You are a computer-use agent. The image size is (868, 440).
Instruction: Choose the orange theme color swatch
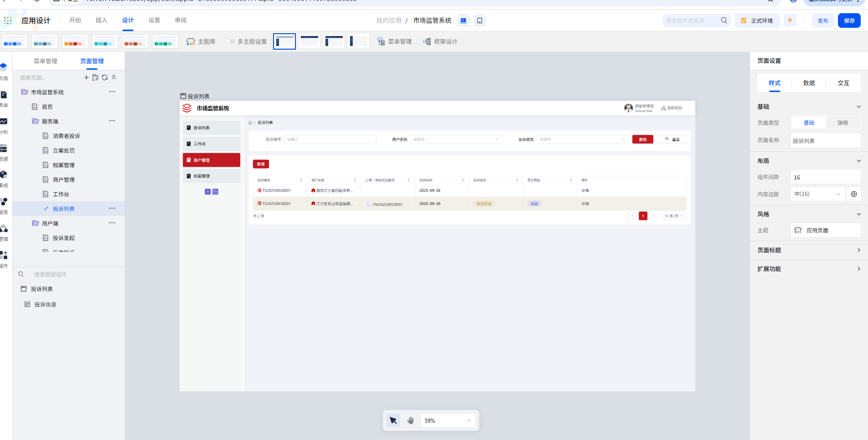point(75,41)
